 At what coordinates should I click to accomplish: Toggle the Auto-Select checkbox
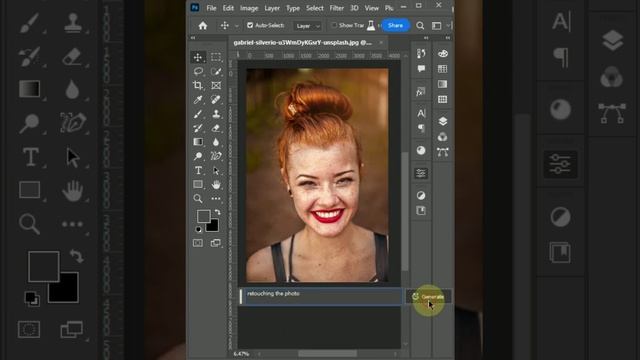pyautogui.click(x=250, y=25)
